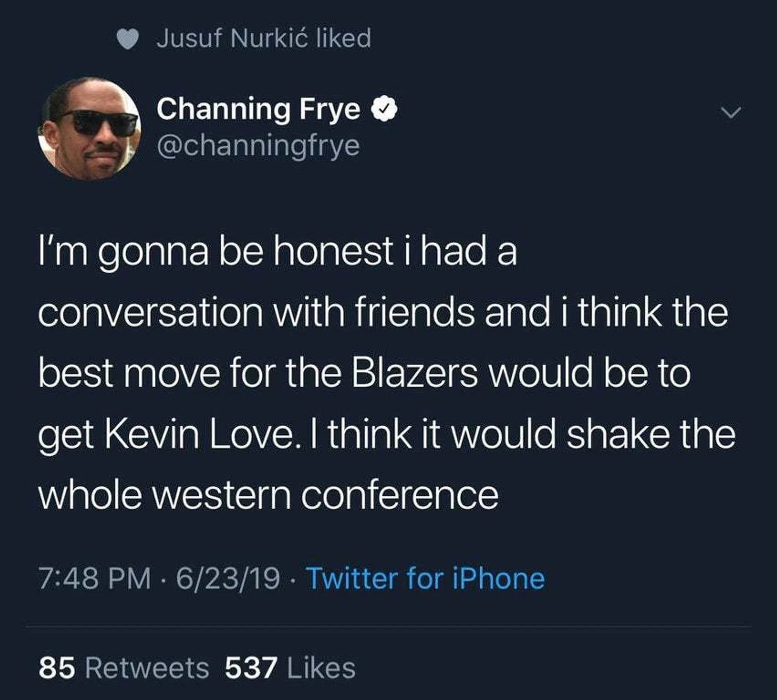
Task: Click the Twitter for iPhone link
Action: point(426,578)
